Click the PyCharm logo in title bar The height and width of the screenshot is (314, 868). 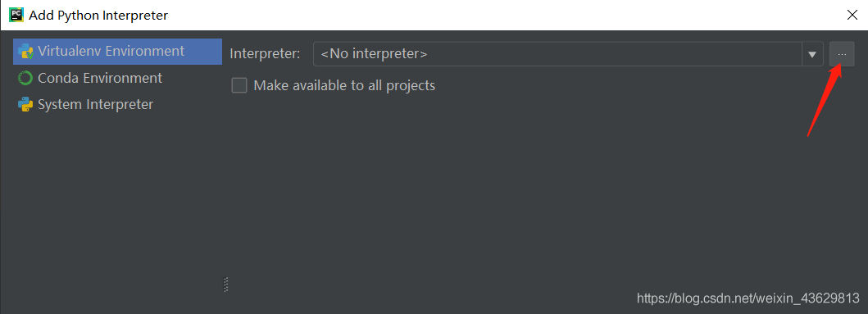(16, 15)
